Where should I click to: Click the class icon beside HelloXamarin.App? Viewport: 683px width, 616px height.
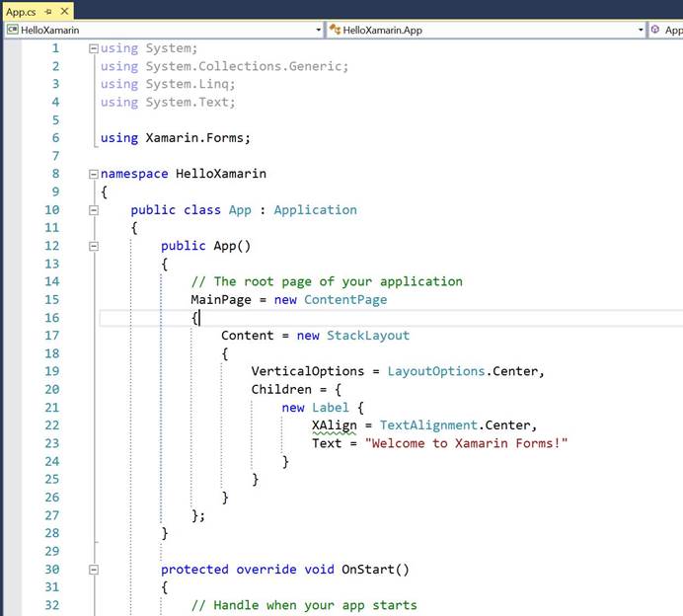335,30
